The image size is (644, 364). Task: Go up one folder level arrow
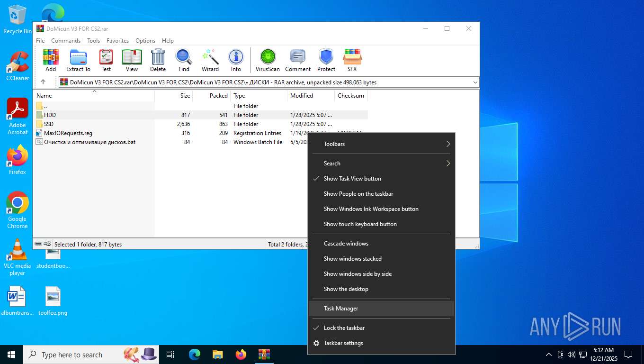(x=43, y=82)
